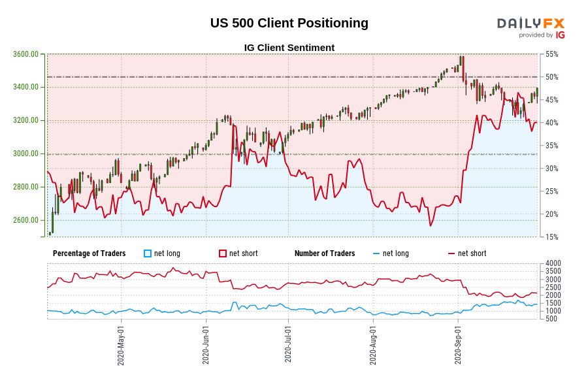Click the 45% sentiment axis label

click(551, 100)
